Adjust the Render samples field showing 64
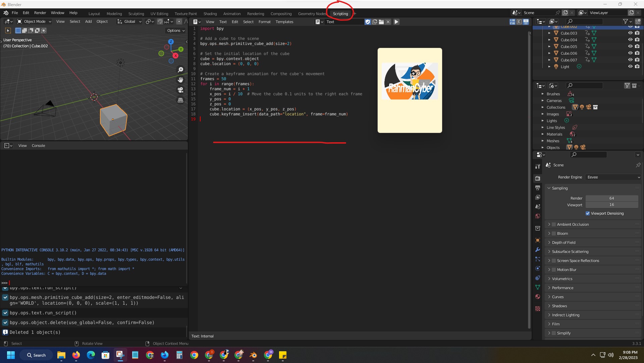Viewport: 644px width, 363px height. (611, 198)
